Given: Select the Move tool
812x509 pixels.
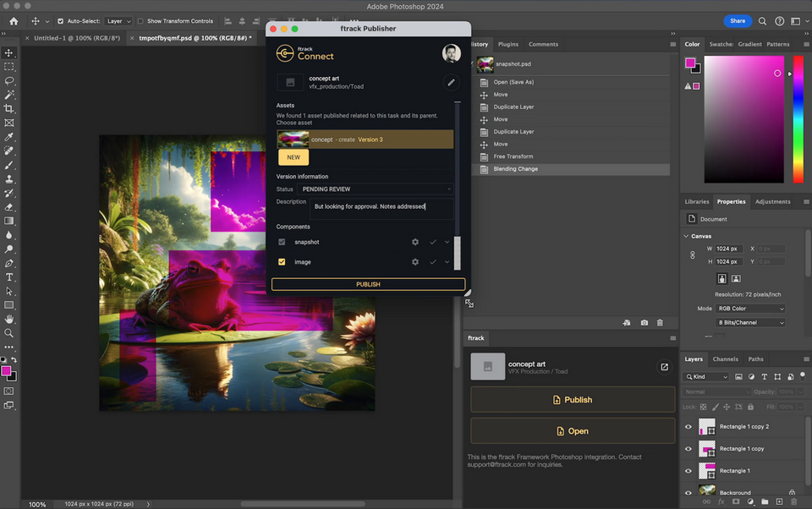Looking at the screenshot, I should 9,52.
